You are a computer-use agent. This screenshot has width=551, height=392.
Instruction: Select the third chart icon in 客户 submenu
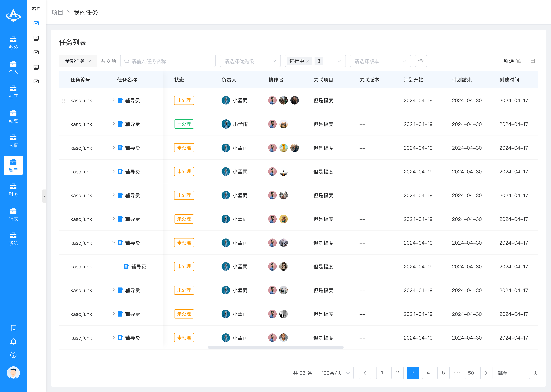pos(36,53)
